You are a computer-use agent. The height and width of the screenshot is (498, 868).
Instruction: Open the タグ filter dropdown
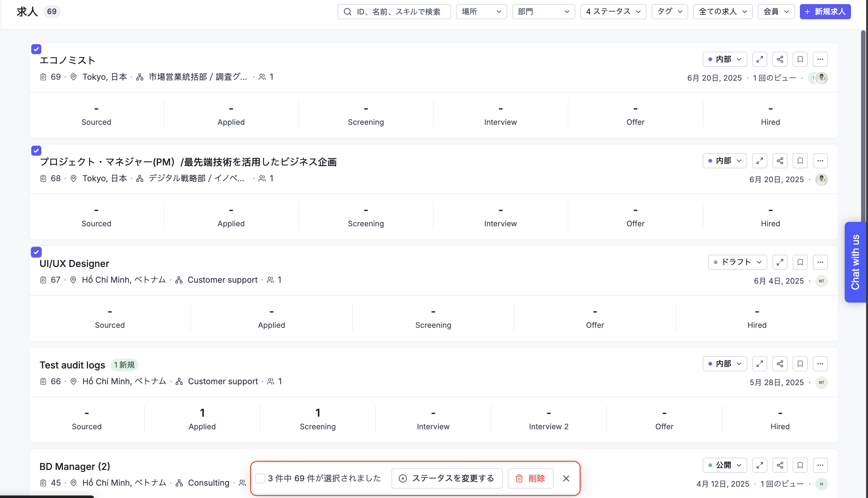coord(670,12)
